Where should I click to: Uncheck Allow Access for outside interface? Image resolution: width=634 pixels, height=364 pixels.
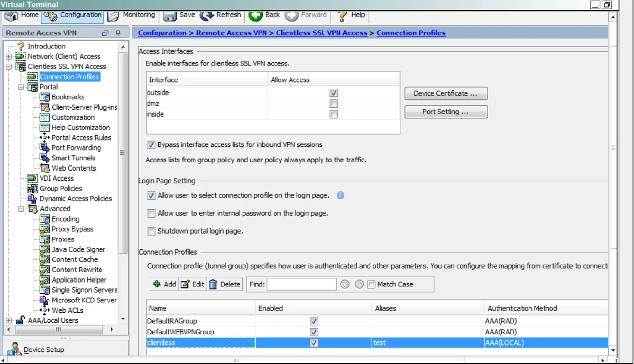[334, 93]
